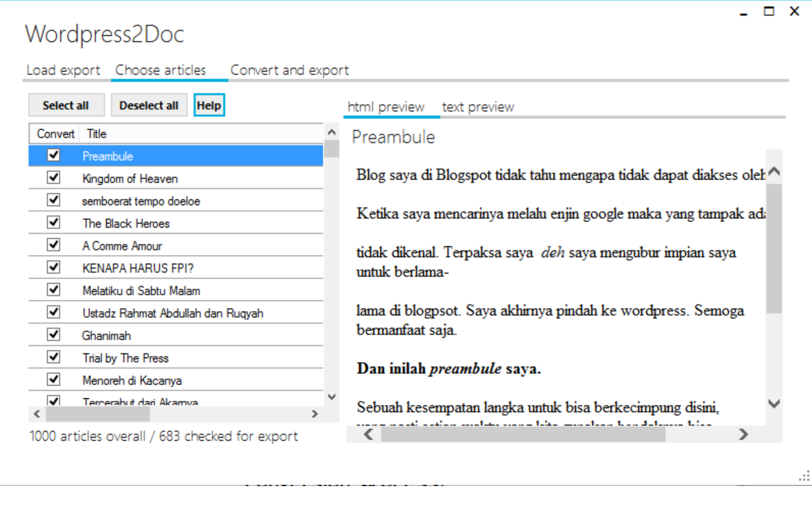Uncheck the Preambule convert checkbox
The width and height of the screenshot is (812, 514).
[x=54, y=156]
